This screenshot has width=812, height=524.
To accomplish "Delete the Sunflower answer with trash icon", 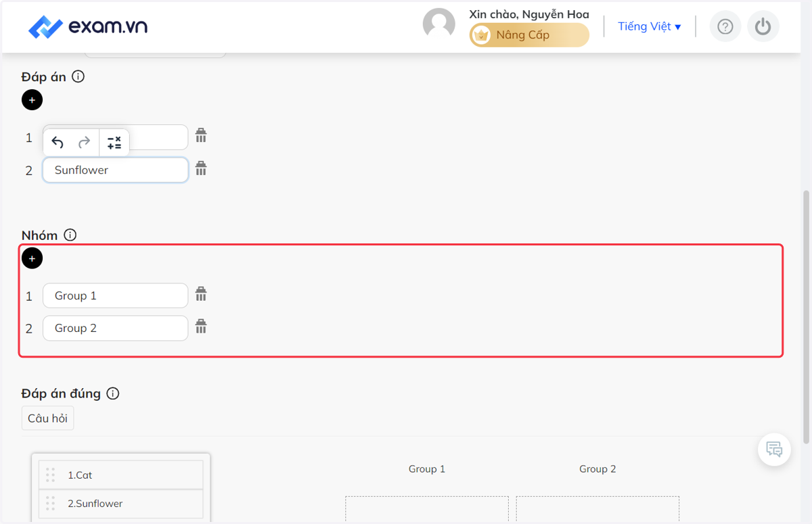I will [x=201, y=168].
